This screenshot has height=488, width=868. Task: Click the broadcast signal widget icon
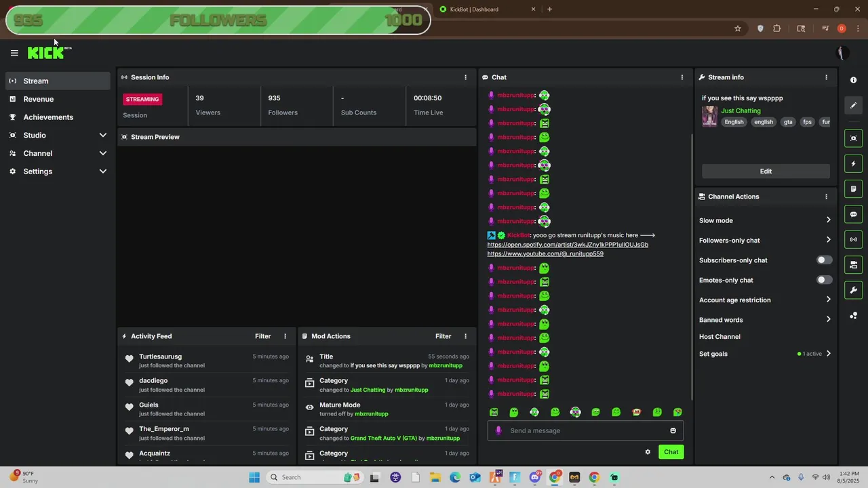tap(853, 239)
